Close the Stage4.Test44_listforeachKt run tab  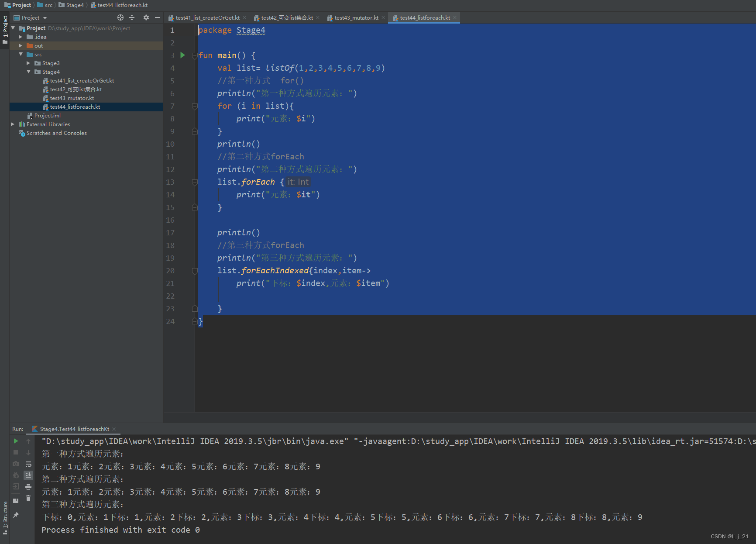coord(114,429)
